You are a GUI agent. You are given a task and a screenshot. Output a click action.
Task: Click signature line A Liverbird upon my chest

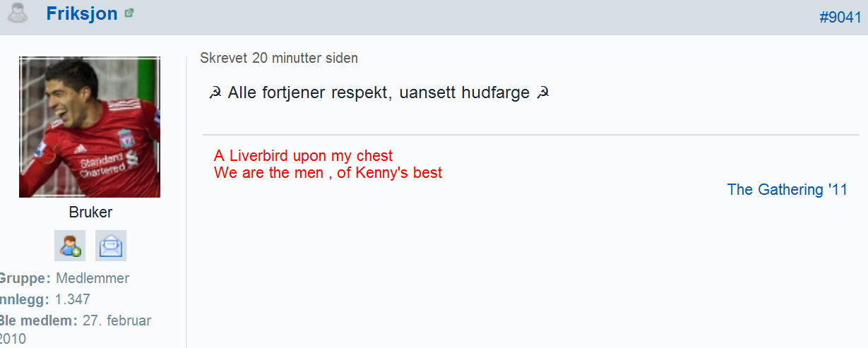303,155
